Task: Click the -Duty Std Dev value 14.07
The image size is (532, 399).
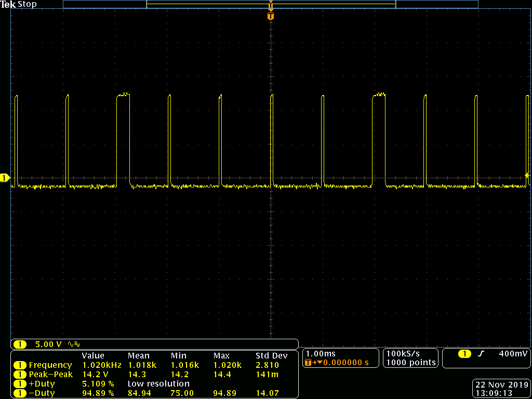Action: pos(267,394)
